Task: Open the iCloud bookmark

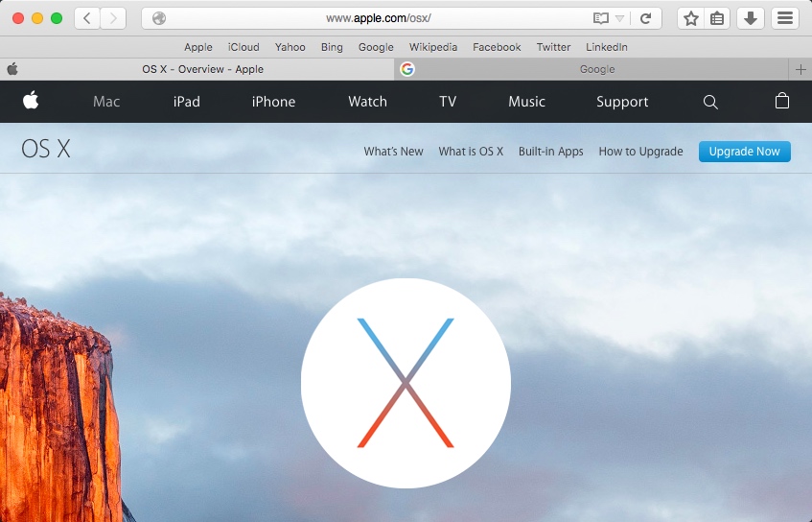Action: (244, 47)
